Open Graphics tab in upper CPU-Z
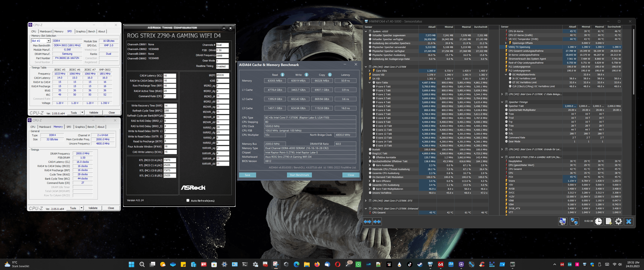This screenshot has height=270, width=644. 80,31
